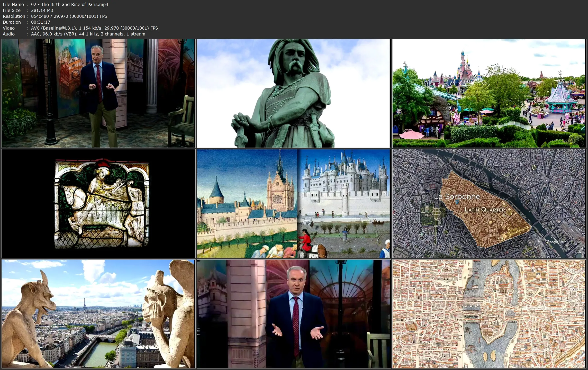
Task: Click audio info line starting 'AAC, 96.0 kb/s'
Action: [88, 34]
